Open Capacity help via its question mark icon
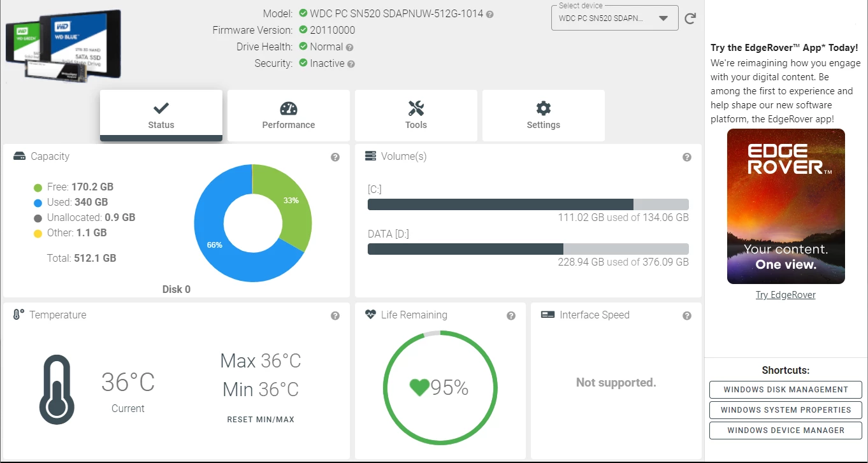This screenshot has height=463, width=868. point(335,157)
